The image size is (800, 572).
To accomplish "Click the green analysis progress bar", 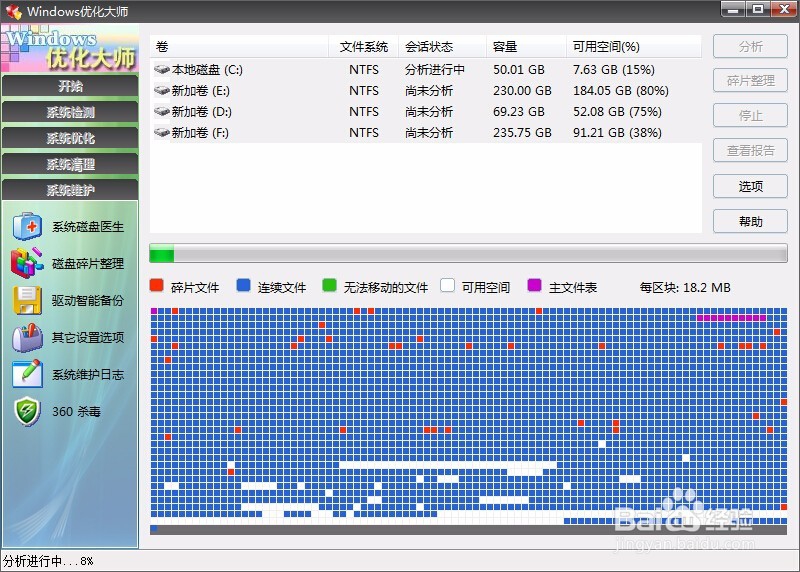I will (x=468, y=254).
